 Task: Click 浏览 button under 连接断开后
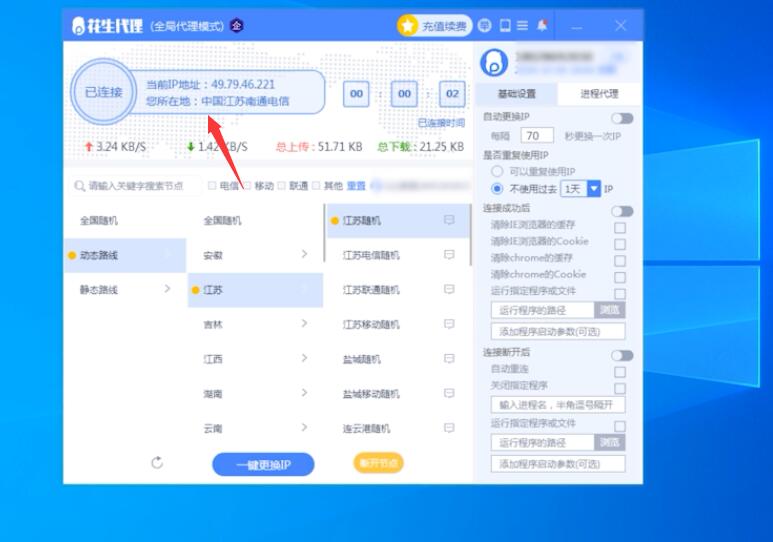tap(610, 442)
